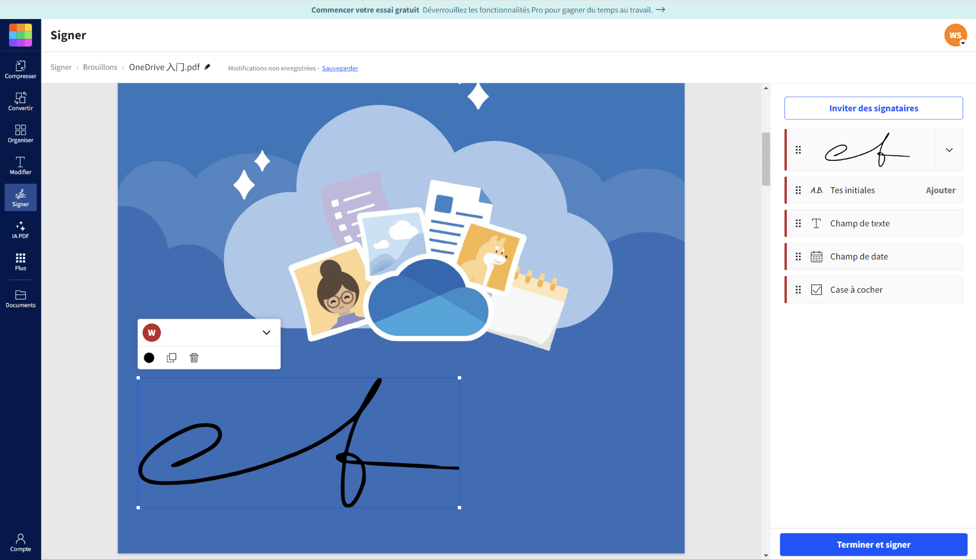Viewport: 976px width, 560px height.
Task: Open the black signature color picker
Action: pos(149,358)
